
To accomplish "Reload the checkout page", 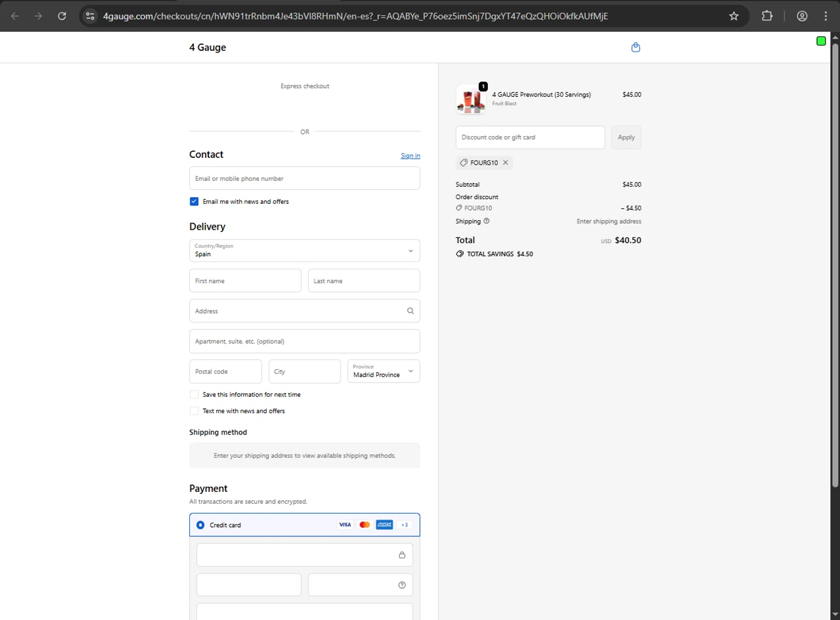I will 62,16.
